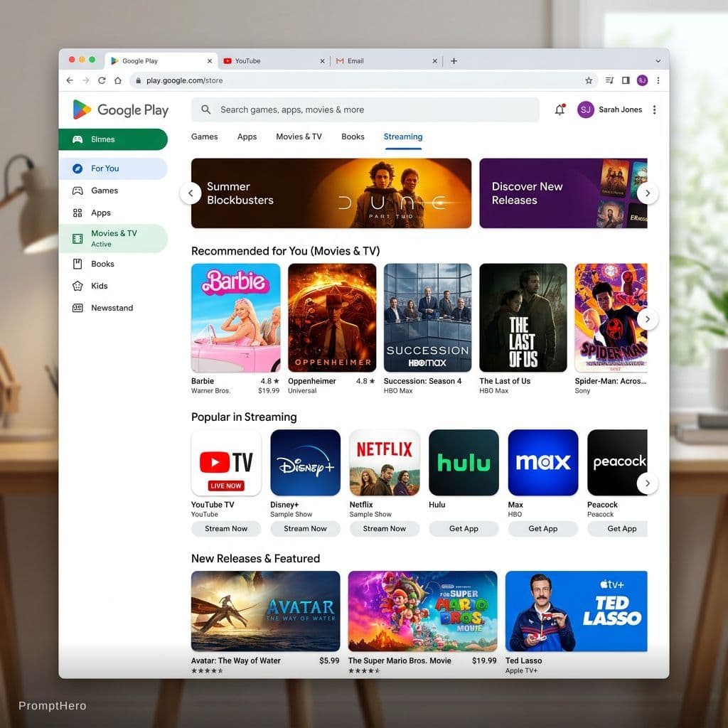Open the Ted Lasso thumbnail
The image size is (728, 728).
tap(576, 611)
